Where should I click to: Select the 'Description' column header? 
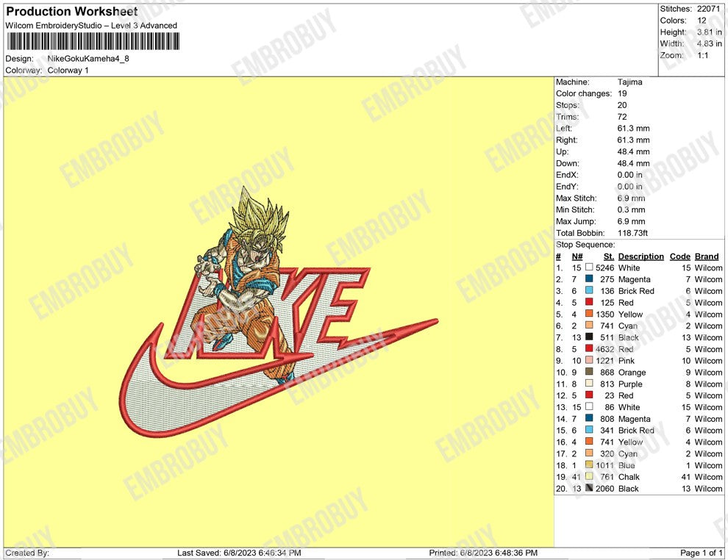pyautogui.click(x=640, y=256)
